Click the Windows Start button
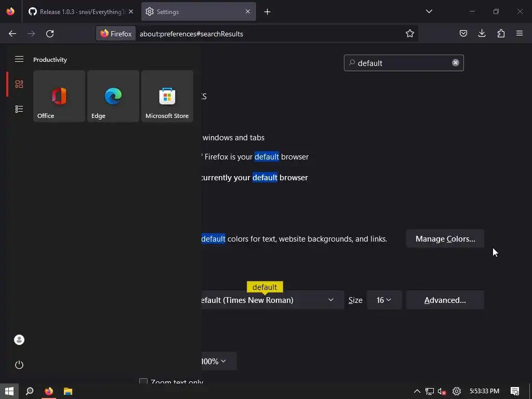Viewport: 532px width, 399px height. click(x=9, y=391)
